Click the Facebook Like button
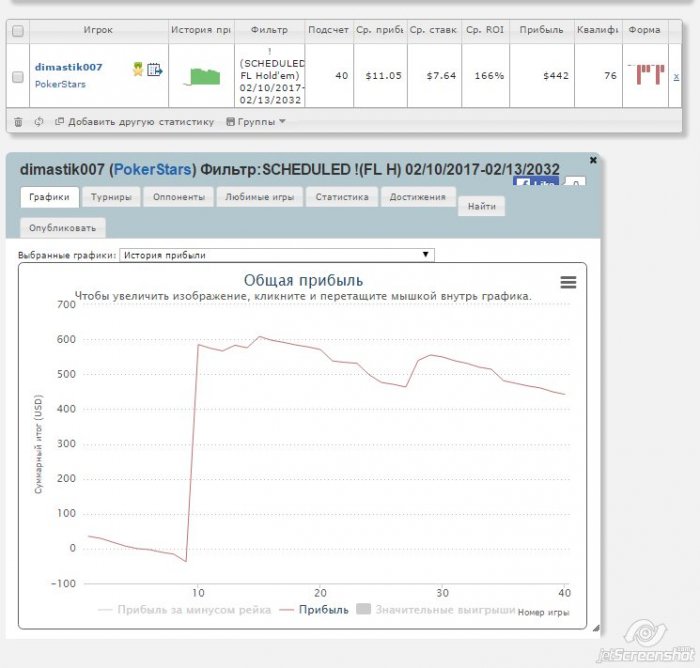 coord(536,181)
